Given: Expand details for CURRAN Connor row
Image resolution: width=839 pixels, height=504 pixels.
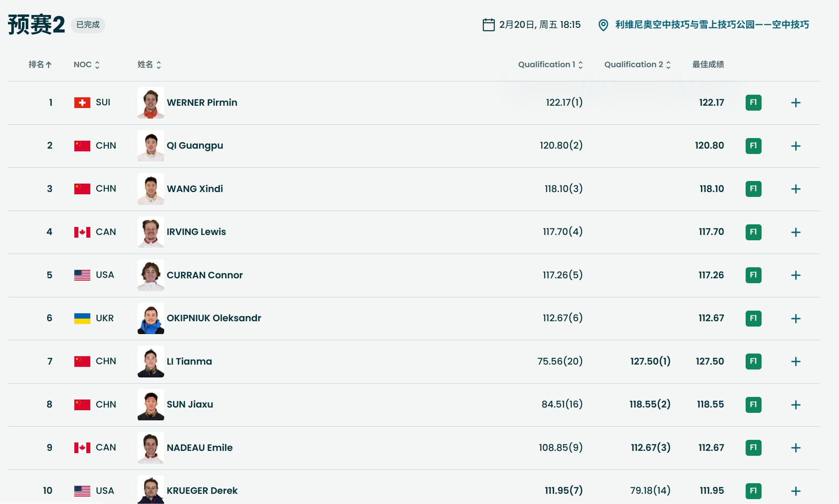Looking at the screenshot, I should click(x=796, y=275).
